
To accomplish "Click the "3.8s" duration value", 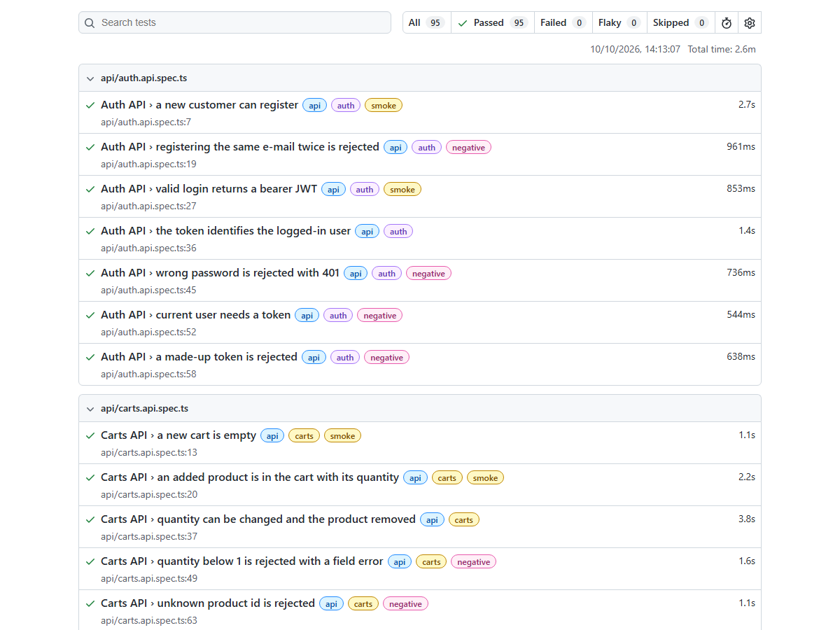I will tap(747, 519).
